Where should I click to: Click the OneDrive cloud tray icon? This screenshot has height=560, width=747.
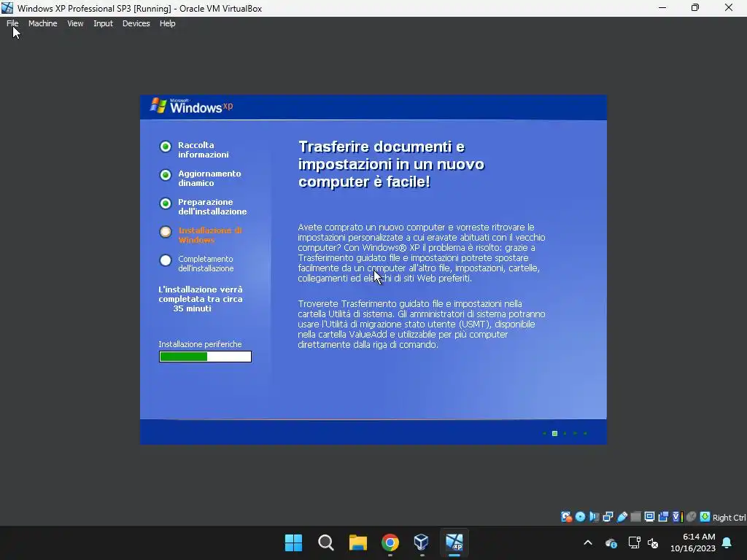click(611, 542)
